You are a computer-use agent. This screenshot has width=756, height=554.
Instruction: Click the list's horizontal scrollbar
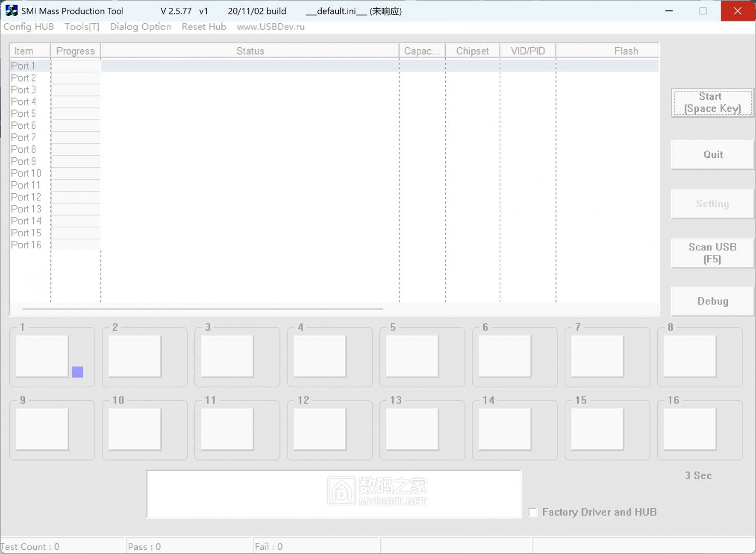pos(203,309)
